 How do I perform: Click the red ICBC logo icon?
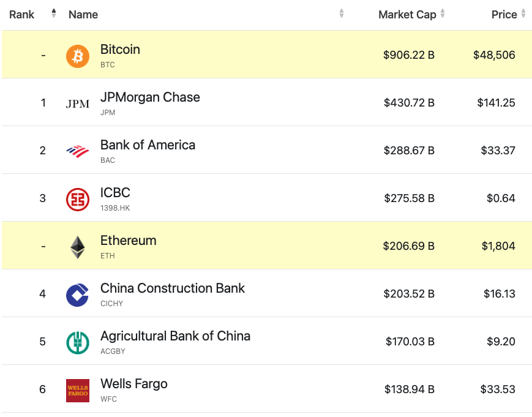(x=78, y=200)
